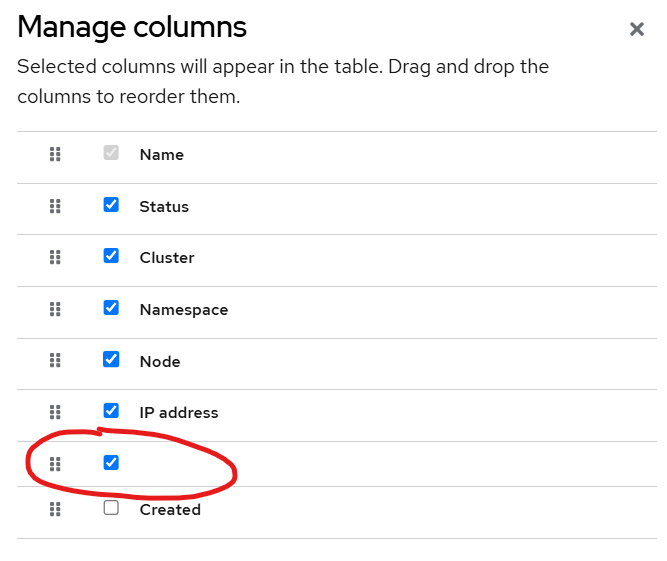Enable the Created column checkbox
Screen dimensions: 667x561
(x=111, y=507)
